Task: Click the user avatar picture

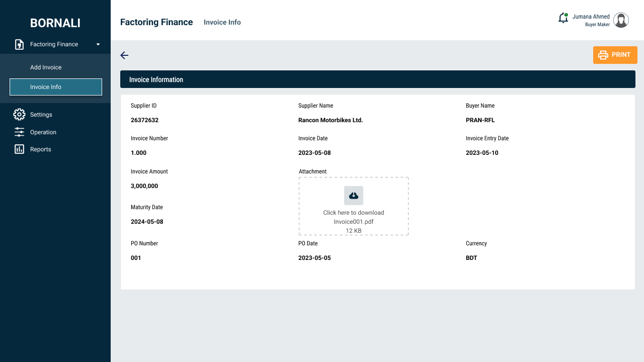Action: (x=621, y=20)
